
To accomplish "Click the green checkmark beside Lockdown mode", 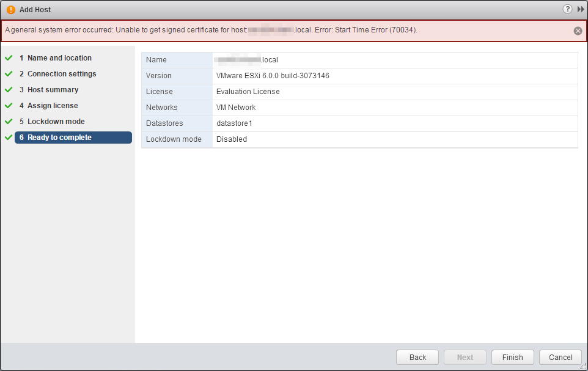I will pos(9,122).
